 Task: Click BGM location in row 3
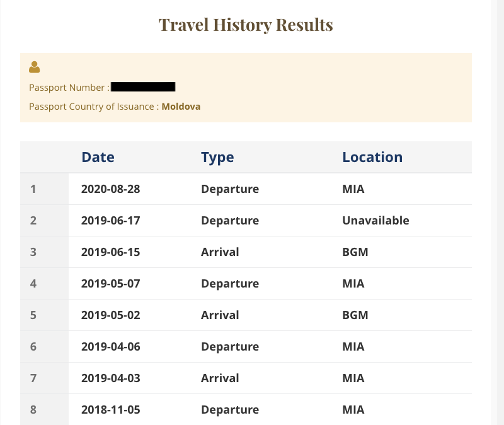click(355, 252)
